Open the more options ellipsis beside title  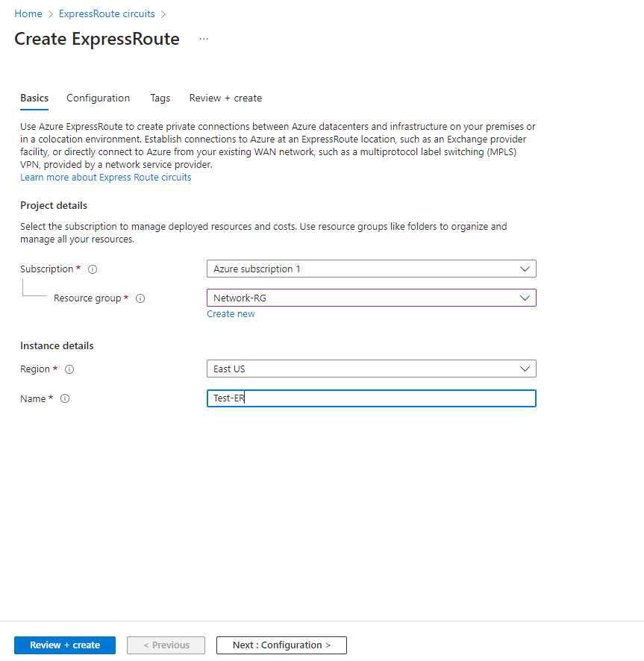click(x=204, y=39)
